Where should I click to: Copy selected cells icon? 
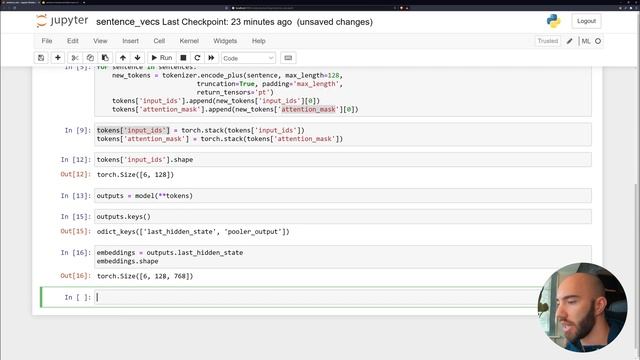click(90, 58)
